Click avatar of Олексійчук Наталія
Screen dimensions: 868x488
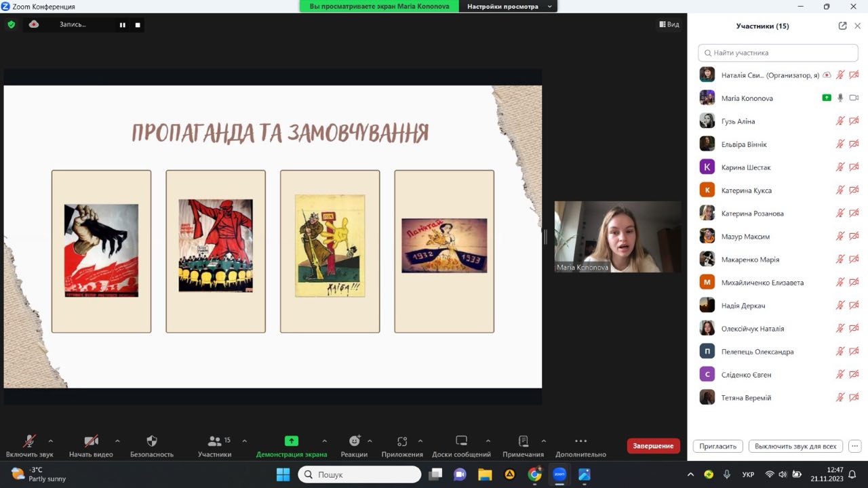coord(707,329)
